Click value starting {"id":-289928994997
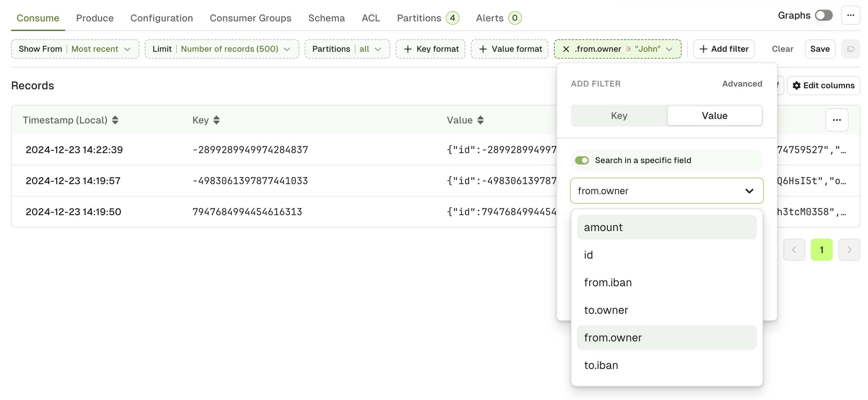Screen dimensions: 868x400 502,150
